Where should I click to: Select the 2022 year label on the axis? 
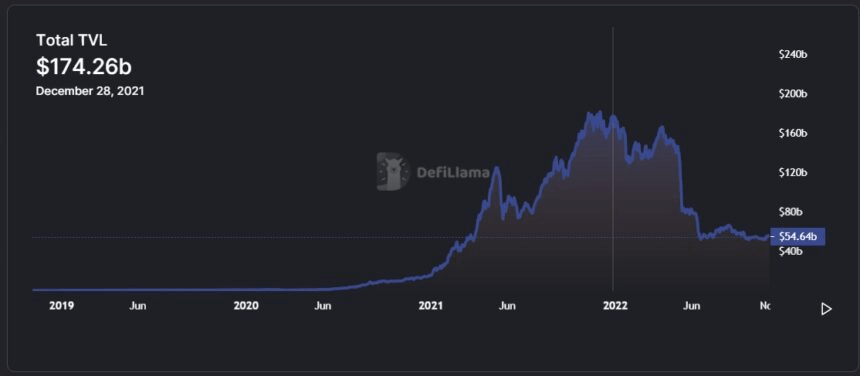pos(615,306)
